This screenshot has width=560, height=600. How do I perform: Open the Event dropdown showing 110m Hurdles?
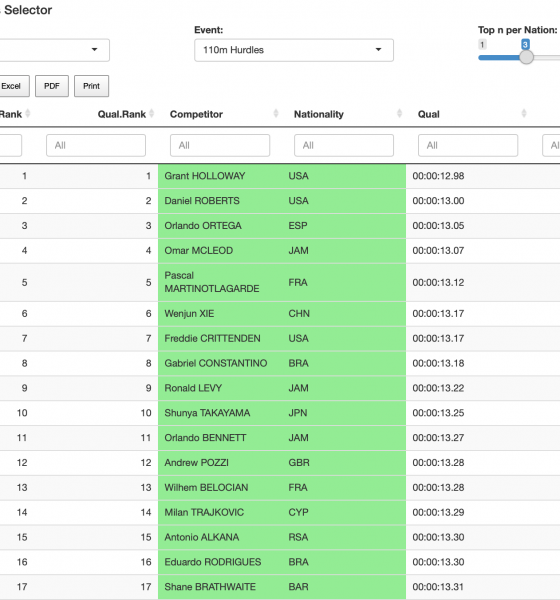tap(294, 50)
